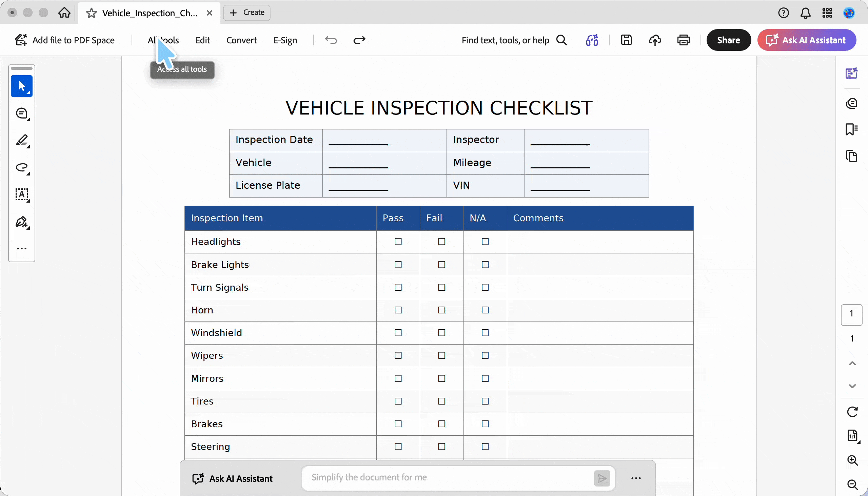Select the freehand draw loop tool
This screenshot has height=496, width=868.
pos(22,168)
